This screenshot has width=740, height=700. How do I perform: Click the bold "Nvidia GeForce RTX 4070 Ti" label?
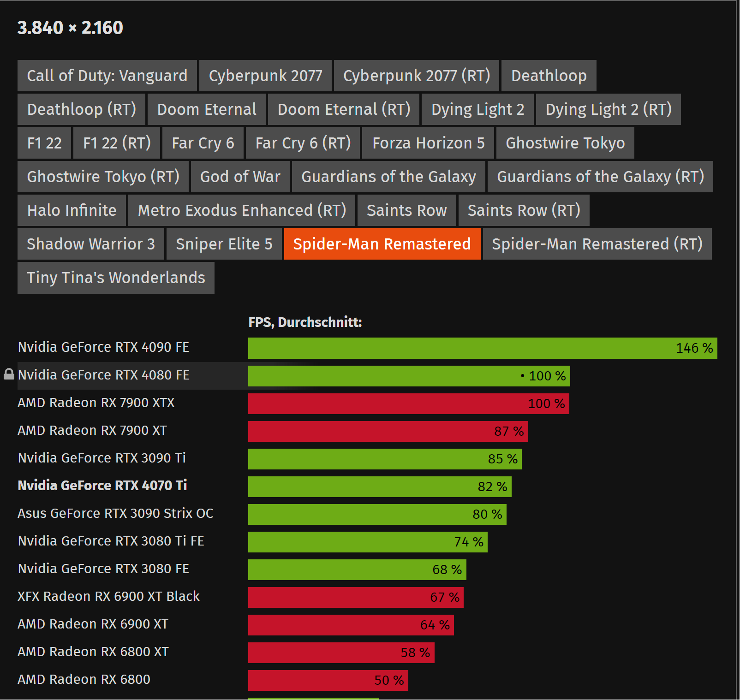(102, 486)
